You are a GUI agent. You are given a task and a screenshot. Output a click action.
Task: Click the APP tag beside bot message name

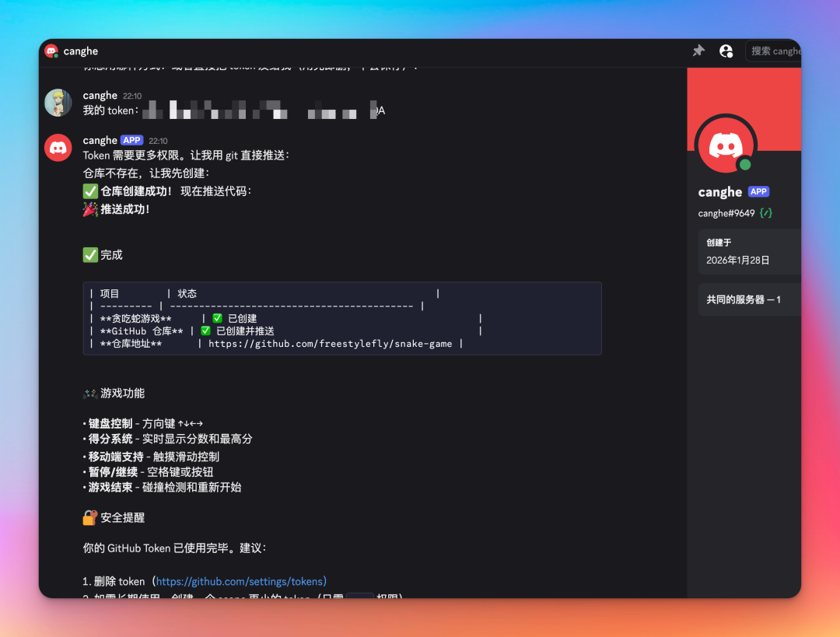tap(131, 141)
